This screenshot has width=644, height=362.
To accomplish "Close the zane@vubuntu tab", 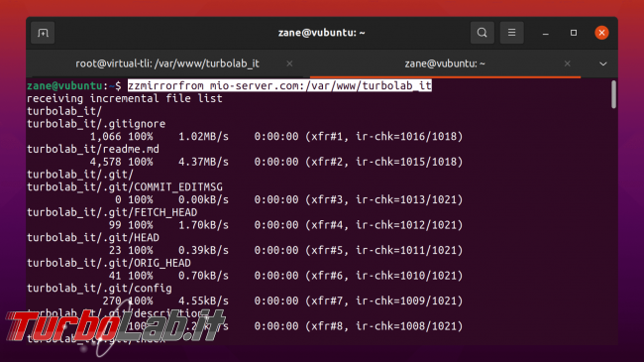I will coord(567,63).
